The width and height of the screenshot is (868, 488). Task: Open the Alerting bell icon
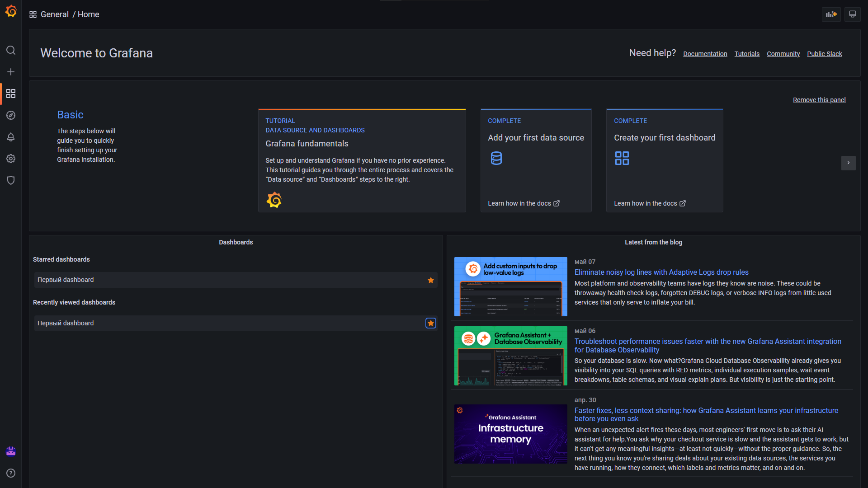11,137
